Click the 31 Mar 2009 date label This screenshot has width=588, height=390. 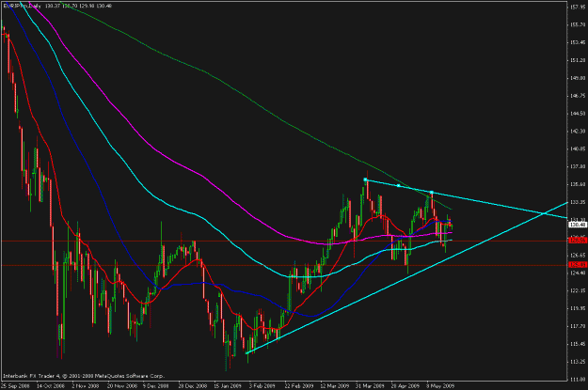[x=370, y=385]
